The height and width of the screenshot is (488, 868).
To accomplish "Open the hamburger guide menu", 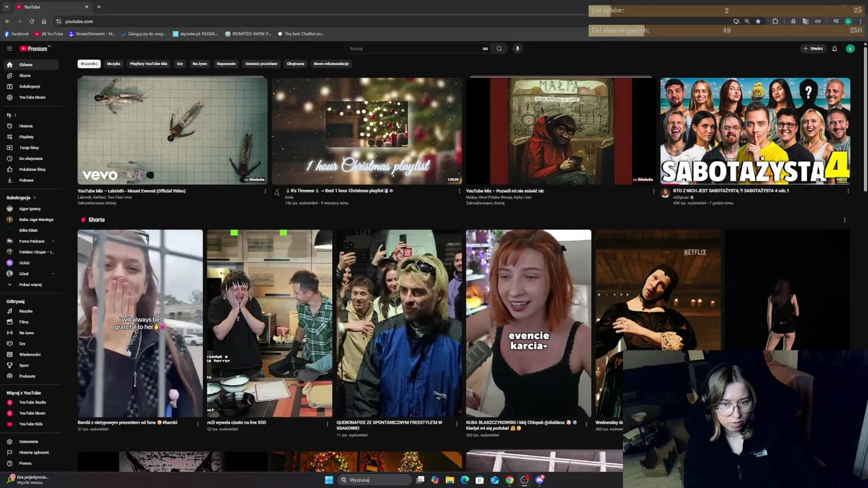I will coord(9,49).
